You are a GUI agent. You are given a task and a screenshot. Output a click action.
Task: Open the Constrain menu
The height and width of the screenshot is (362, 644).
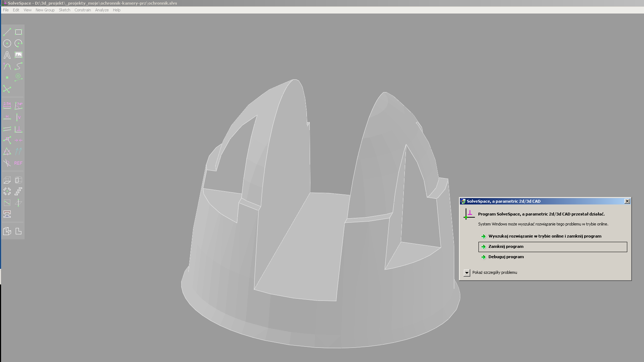pyautogui.click(x=83, y=10)
